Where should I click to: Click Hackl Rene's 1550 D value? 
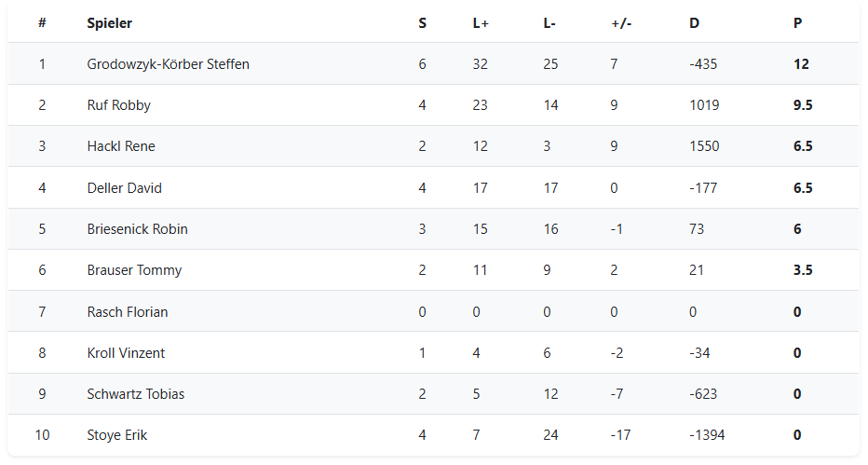click(704, 146)
